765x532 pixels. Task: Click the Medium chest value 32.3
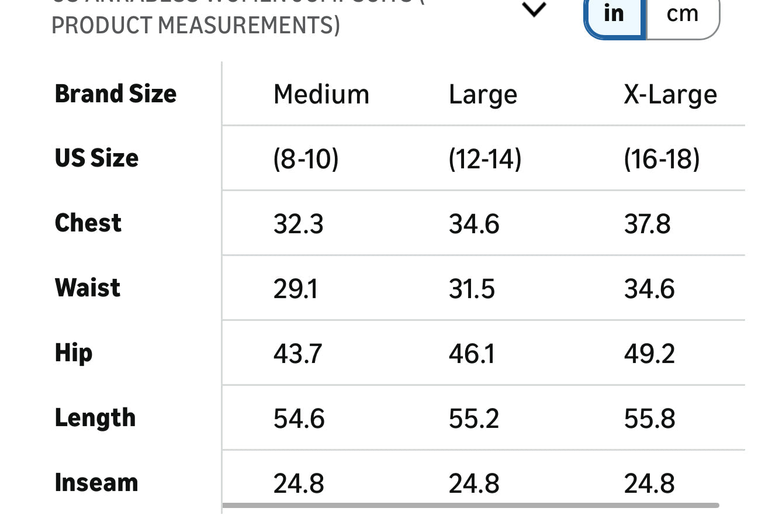[298, 224]
